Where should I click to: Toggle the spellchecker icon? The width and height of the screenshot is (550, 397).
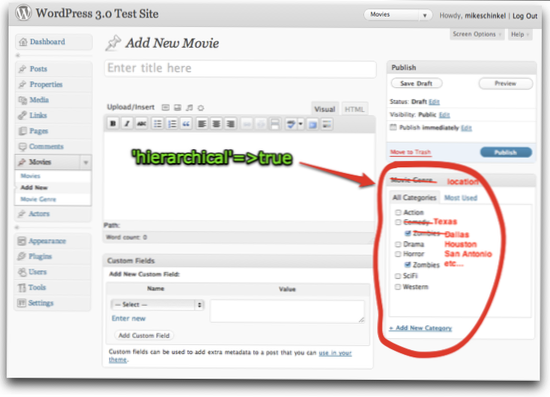[291, 124]
